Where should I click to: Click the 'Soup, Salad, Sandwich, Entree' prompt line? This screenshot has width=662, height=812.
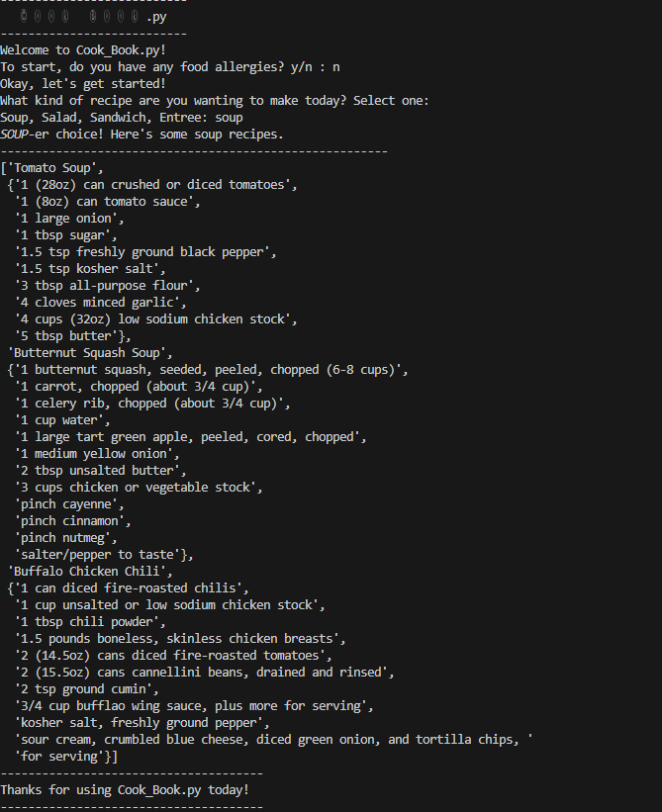(x=121, y=117)
